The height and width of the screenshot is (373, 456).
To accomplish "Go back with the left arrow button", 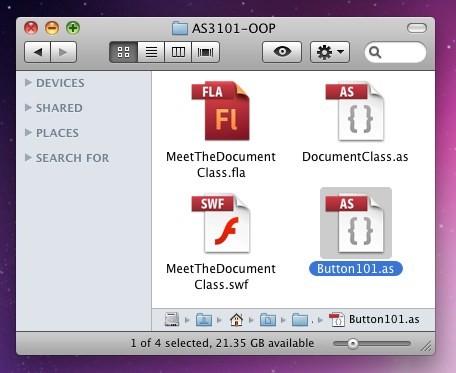I will tap(37, 52).
